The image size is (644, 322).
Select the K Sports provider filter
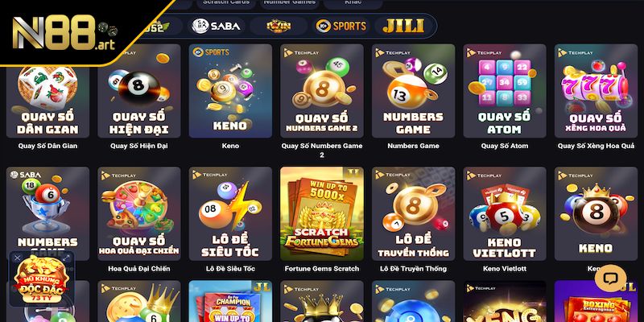pyautogui.click(x=341, y=26)
